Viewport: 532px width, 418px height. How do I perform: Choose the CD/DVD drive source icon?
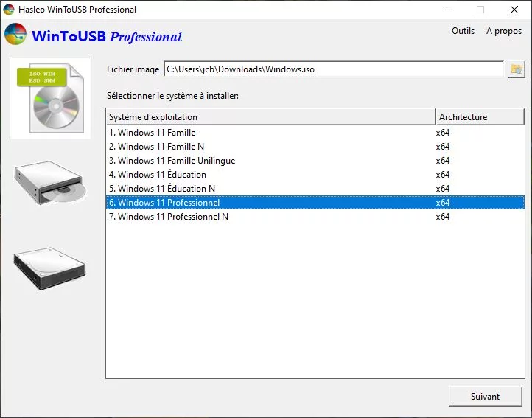click(x=50, y=183)
